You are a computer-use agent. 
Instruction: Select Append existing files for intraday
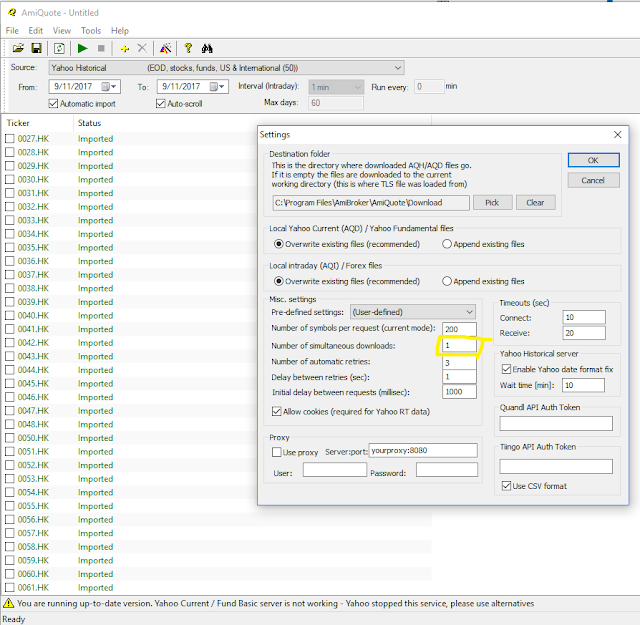click(447, 281)
